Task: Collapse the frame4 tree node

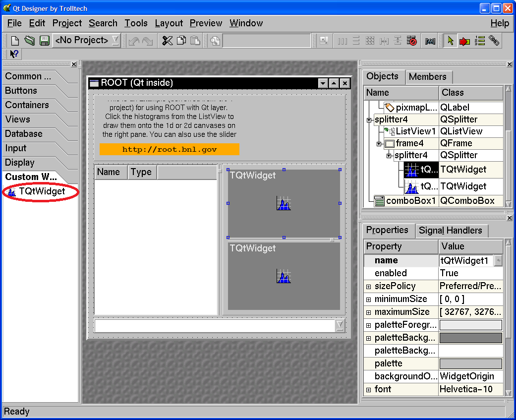Action: point(379,144)
